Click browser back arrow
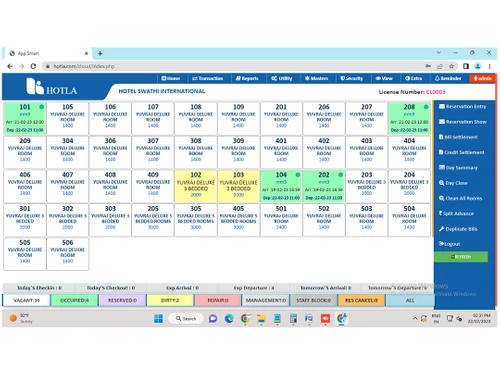The image size is (500, 375). 10,66
